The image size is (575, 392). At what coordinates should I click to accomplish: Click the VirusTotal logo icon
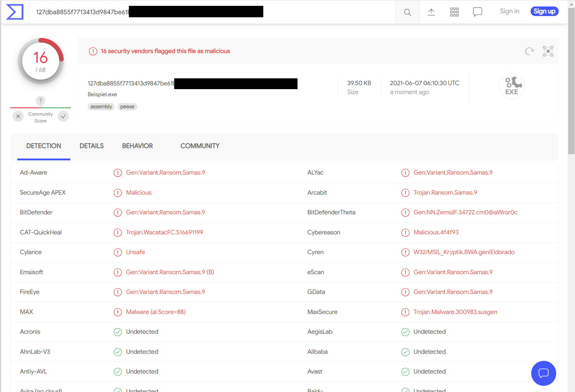pyautogui.click(x=15, y=12)
